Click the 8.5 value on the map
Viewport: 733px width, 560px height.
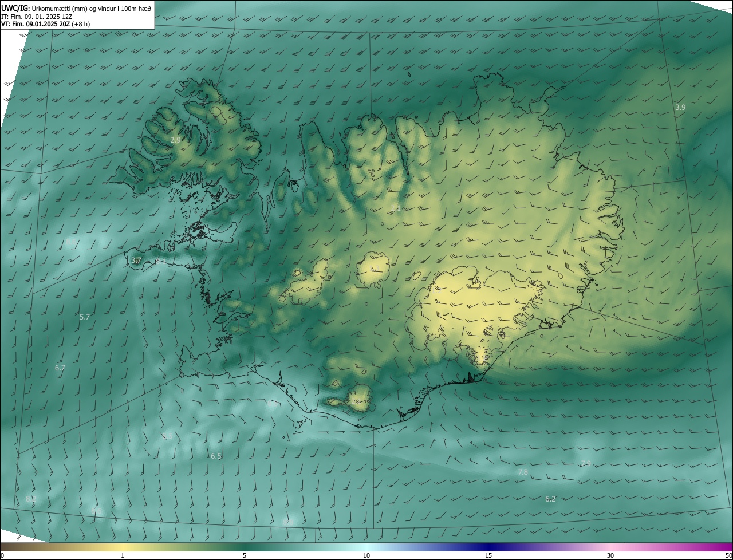click(167, 436)
